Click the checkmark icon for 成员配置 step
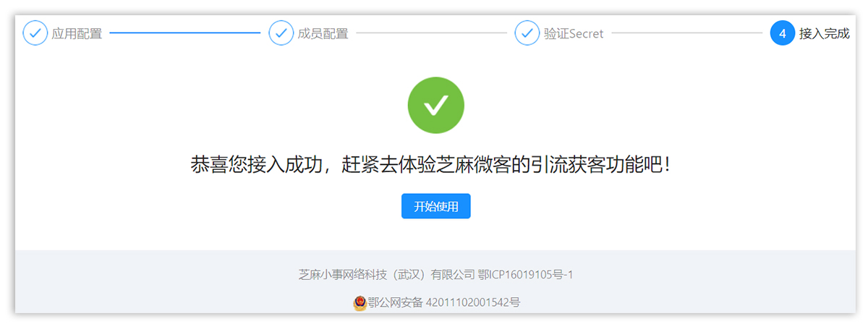The height and width of the screenshot is (324, 868). click(281, 33)
